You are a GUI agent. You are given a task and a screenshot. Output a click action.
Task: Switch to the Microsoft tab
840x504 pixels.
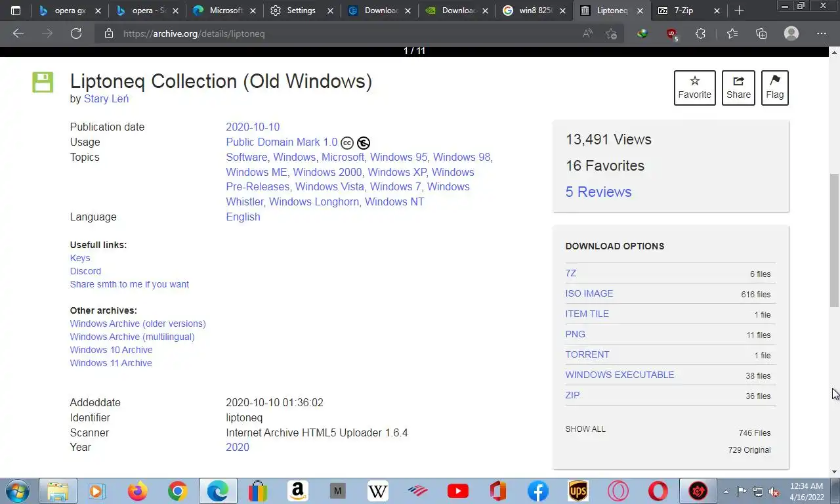pyautogui.click(x=225, y=10)
